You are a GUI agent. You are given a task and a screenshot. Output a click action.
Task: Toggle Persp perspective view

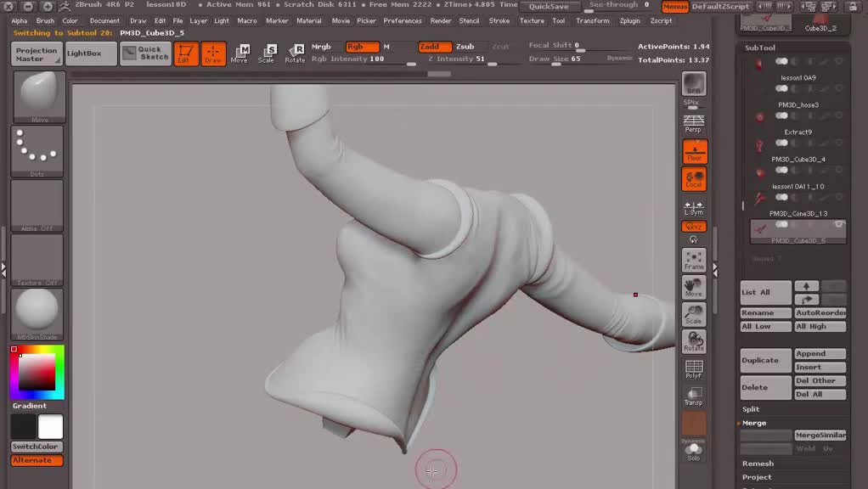coord(694,124)
